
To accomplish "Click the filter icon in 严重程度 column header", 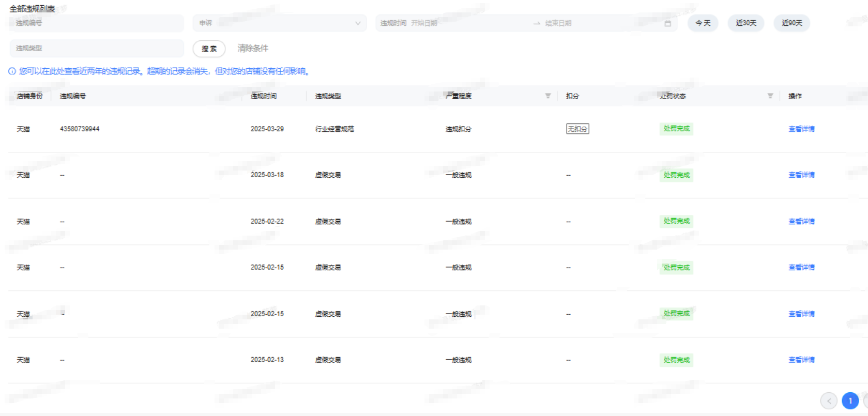I will [548, 96].
